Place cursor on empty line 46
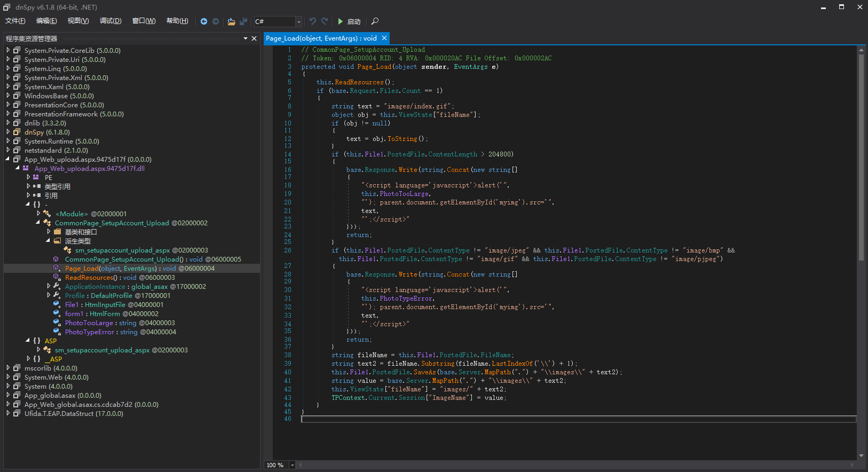The image size is (868, 472). click(x=579, y=419)
